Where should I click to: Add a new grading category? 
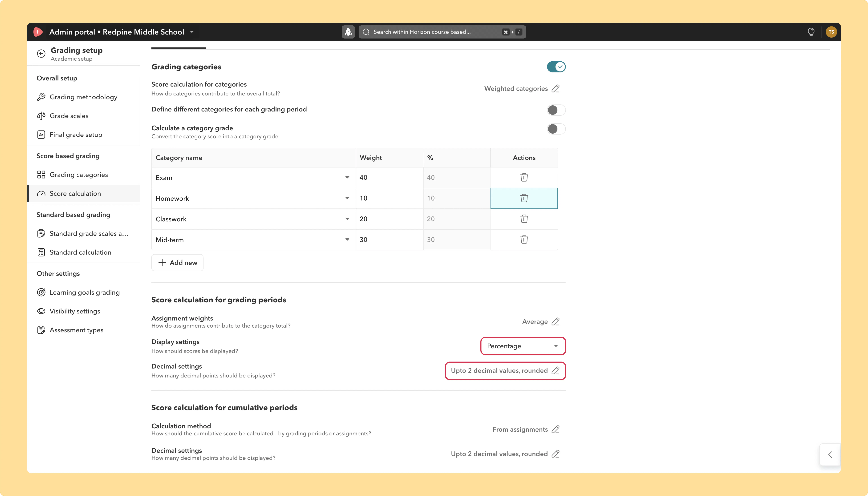pos(177,263)
